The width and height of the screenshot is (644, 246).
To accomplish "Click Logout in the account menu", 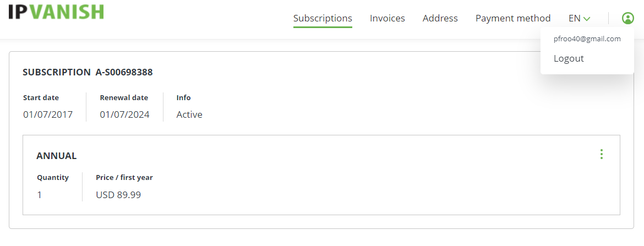I will [569, 58].
